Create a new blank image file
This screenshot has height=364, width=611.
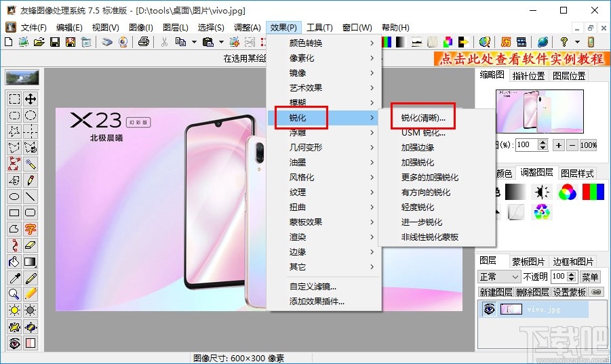9,41
